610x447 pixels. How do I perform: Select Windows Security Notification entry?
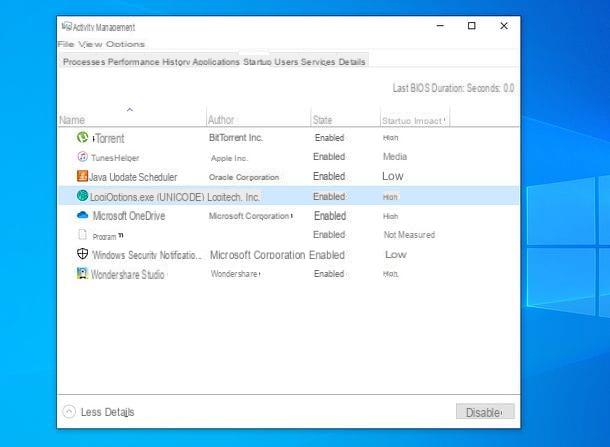tap(147, 255)
